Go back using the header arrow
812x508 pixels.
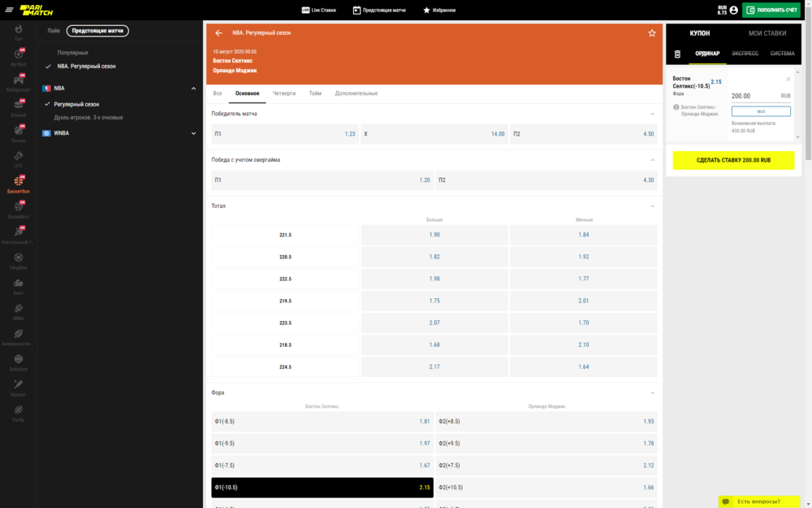click(218, 33)
